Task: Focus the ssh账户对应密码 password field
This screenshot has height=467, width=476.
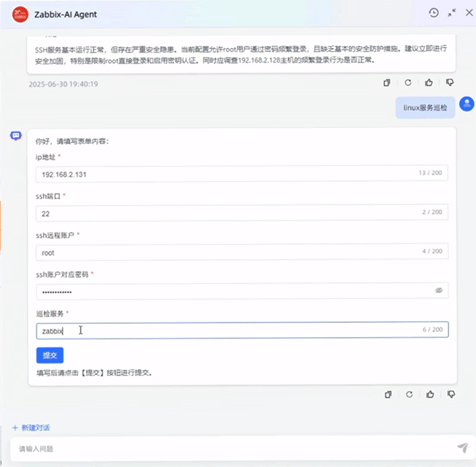Action: click(241, 291)
